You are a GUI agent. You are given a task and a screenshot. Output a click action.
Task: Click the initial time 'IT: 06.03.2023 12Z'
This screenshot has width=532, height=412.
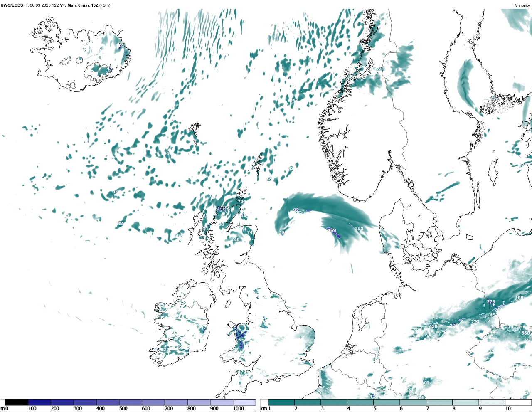(x=42, y=5)
